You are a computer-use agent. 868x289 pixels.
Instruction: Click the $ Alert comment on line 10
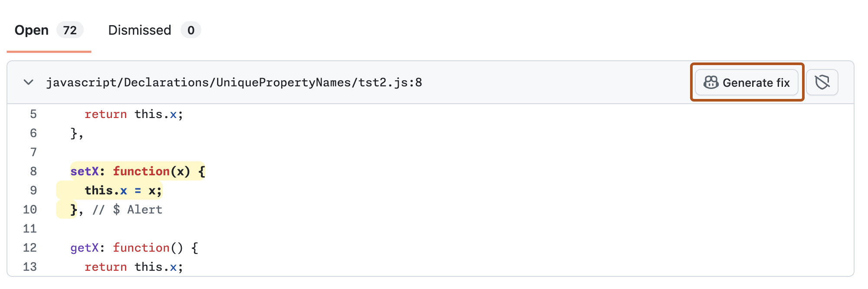[137, 209]
